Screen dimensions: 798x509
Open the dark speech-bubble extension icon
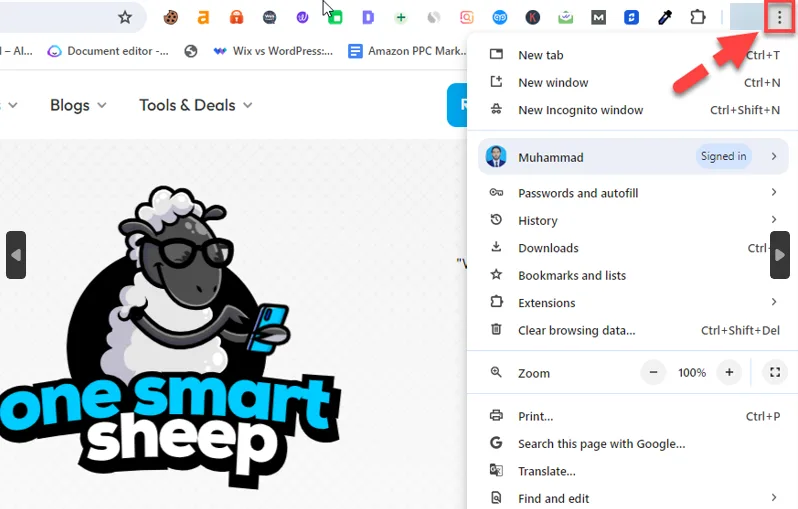point(269,18)
